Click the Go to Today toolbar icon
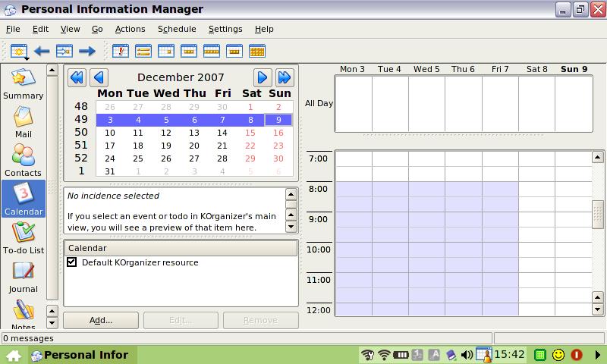Viewport: 607px width, 364px height. (x=64, y=52)
